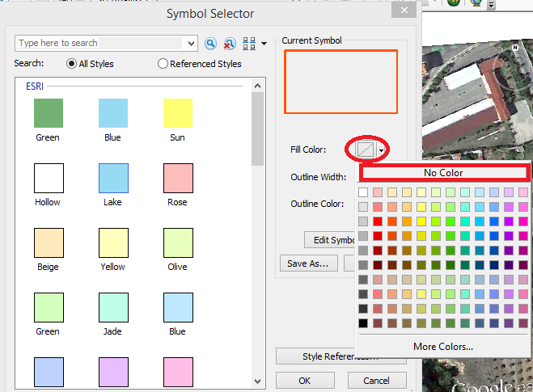533x392 pixels.
Task: Select the All Styles radio button
Action: click(x=71, y=64)
